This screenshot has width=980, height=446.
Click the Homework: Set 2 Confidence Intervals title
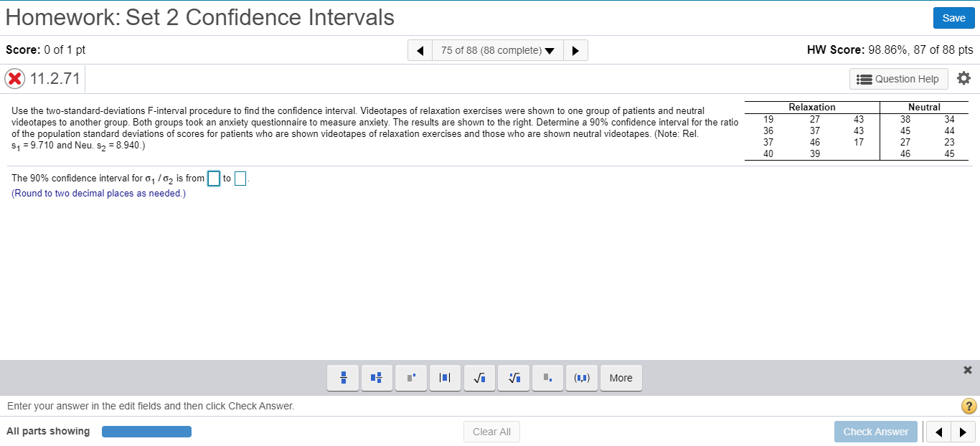pyautogui.click(x=200, y=17)
